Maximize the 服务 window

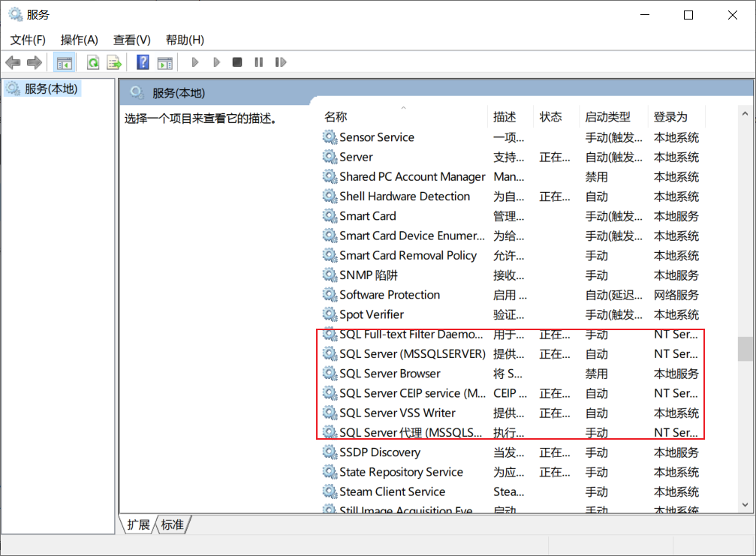[688, 15]
